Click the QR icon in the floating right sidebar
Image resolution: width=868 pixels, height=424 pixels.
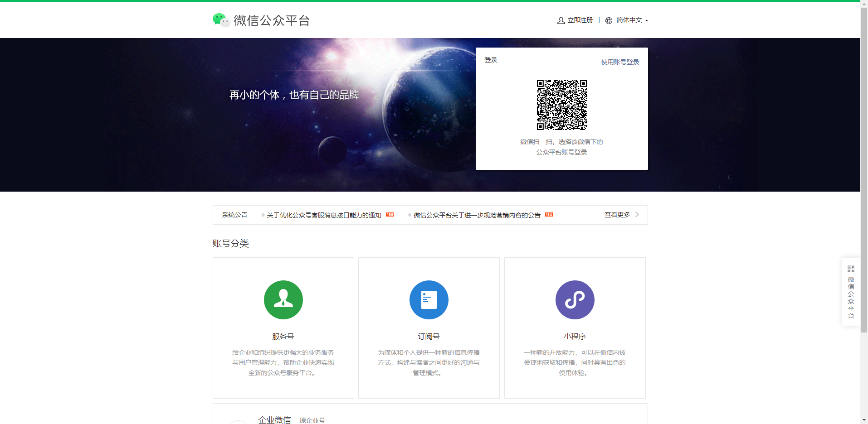pyautogui.click(x=850, y=268)
